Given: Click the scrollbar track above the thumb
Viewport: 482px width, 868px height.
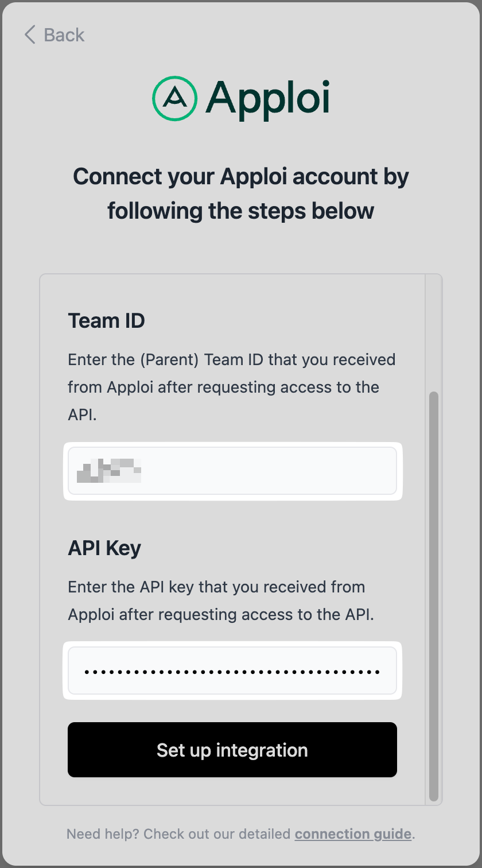Looking at the screenshot, I should pos(434,333).
